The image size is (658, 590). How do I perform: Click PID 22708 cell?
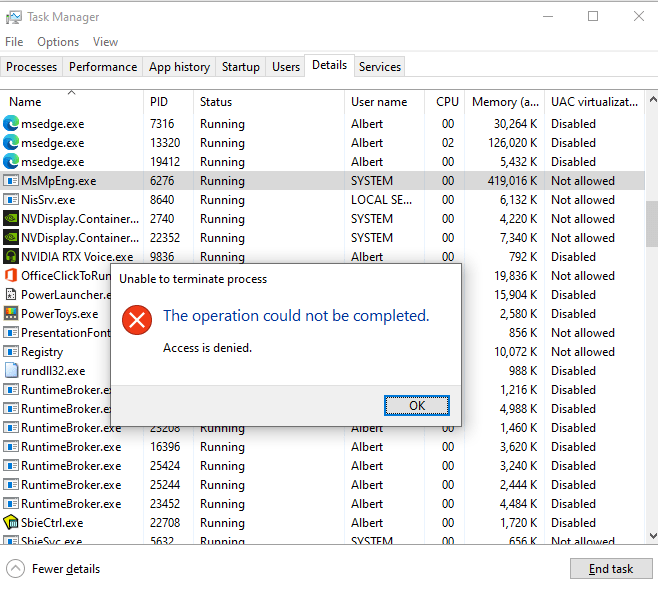click(165, 523)
